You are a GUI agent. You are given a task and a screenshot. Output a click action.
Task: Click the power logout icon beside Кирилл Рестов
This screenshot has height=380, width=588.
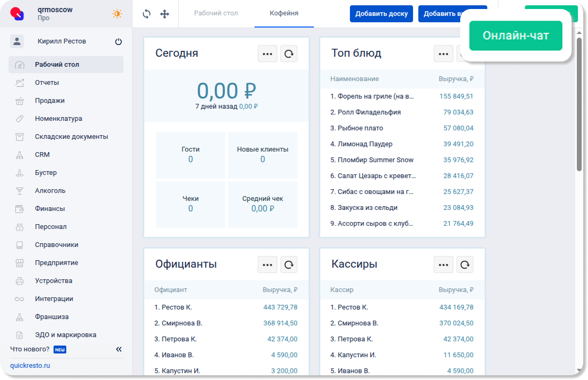click(x=118, y=41)
